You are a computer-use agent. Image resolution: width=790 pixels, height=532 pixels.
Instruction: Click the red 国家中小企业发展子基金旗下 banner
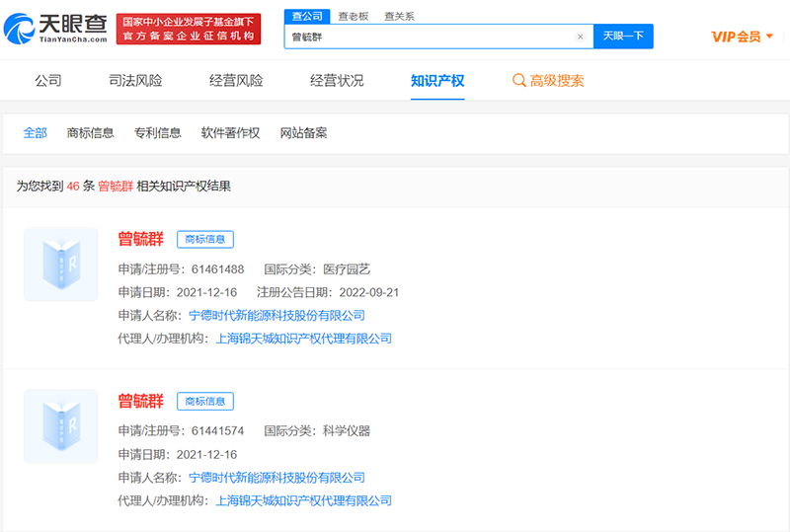point(189,29)
